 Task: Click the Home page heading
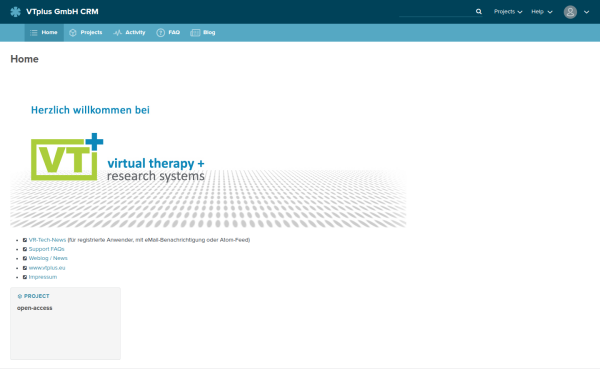[24, 59]
